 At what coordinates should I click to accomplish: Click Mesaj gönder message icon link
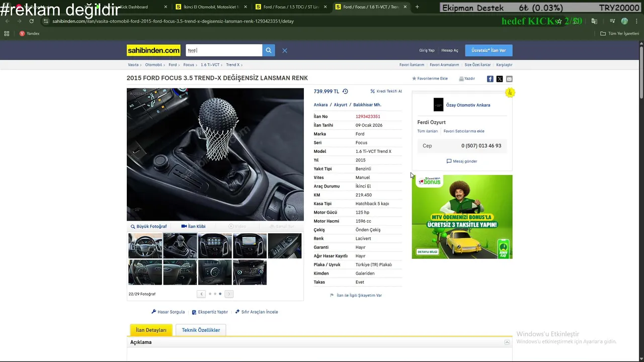[x=462, y=161]
